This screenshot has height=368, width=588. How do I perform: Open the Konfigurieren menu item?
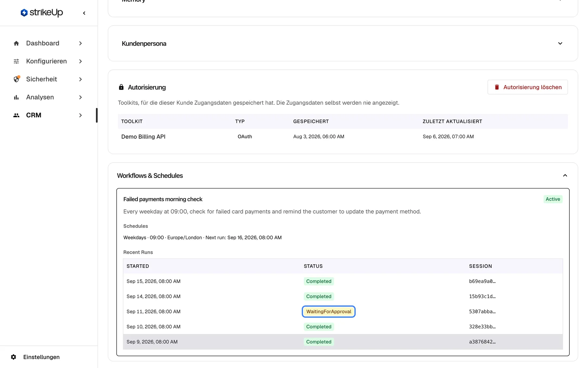[48, 61]
